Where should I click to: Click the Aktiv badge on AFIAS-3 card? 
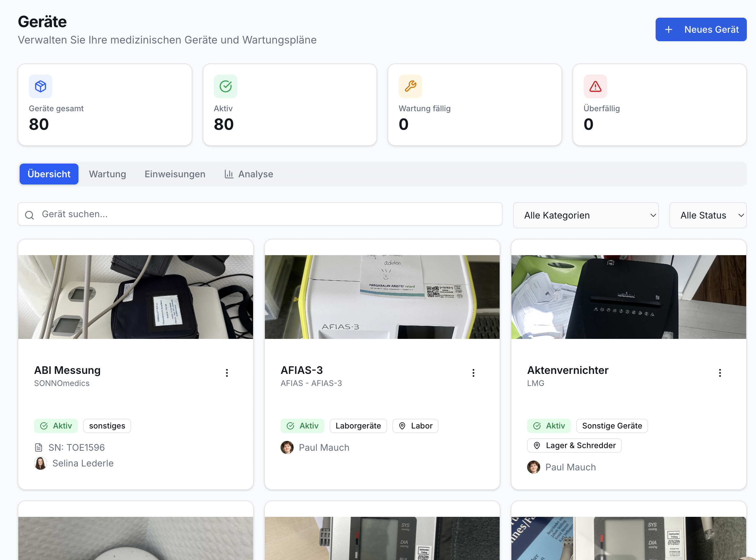pyautogui.click(x=302, y=426)
